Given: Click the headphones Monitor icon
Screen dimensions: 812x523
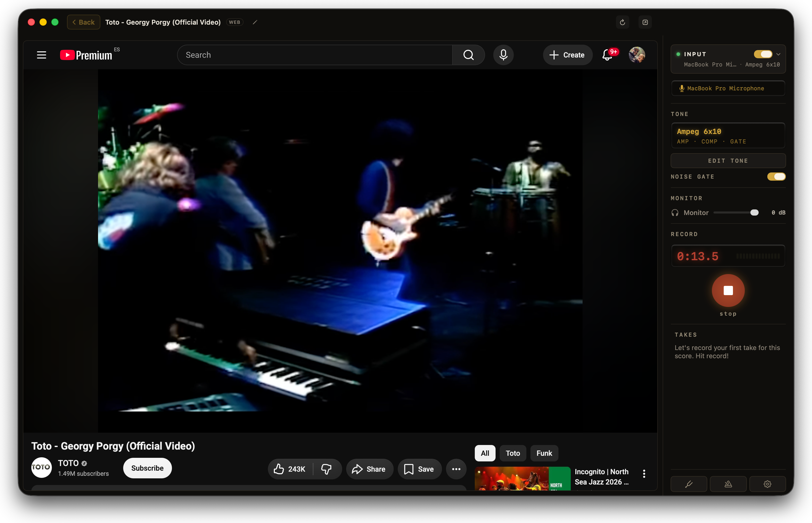Looking at the screenshot, I should coord(675,212).
